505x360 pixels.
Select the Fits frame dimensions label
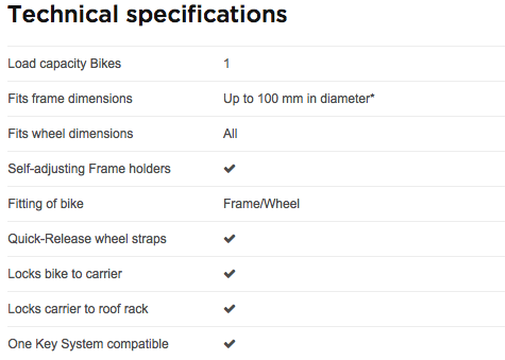(x=70, y=99)
